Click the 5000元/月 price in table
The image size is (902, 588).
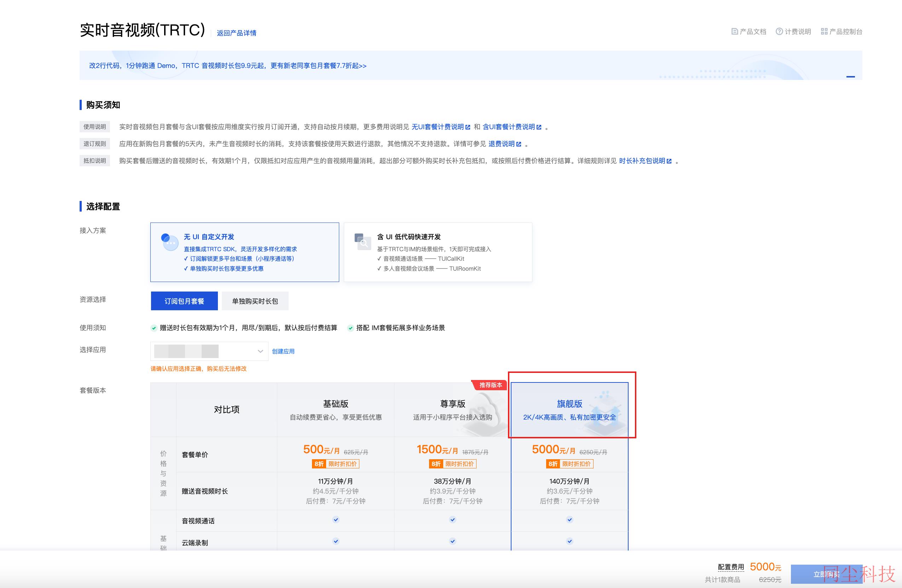[x=554, y=450]
